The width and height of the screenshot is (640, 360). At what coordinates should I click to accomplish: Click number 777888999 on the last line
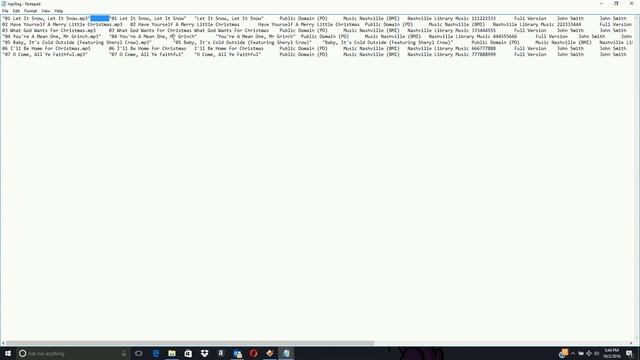484,54
